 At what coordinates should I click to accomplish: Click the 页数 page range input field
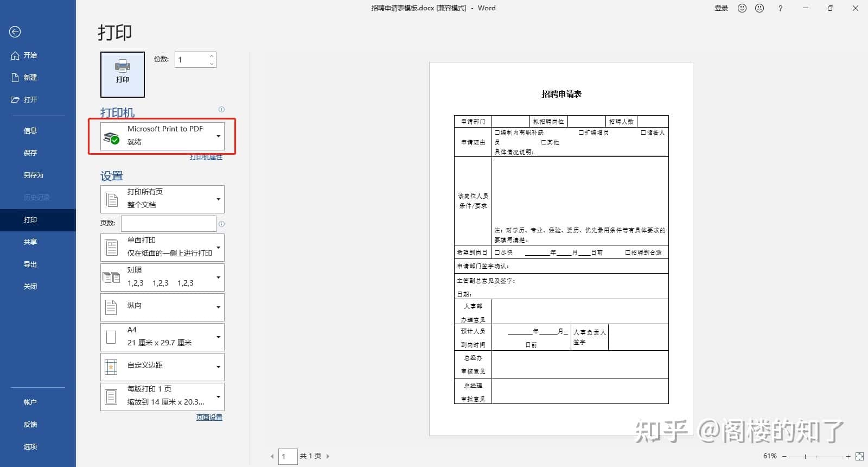click(169, 223)
